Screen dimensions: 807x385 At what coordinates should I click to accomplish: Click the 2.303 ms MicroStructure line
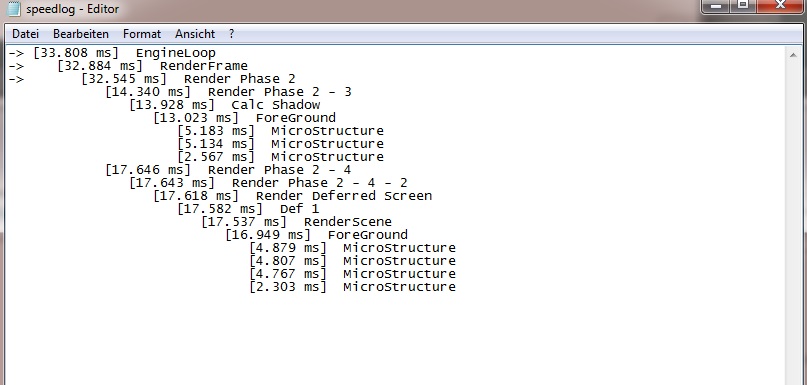pyautogui.click(x=353, y=287)
